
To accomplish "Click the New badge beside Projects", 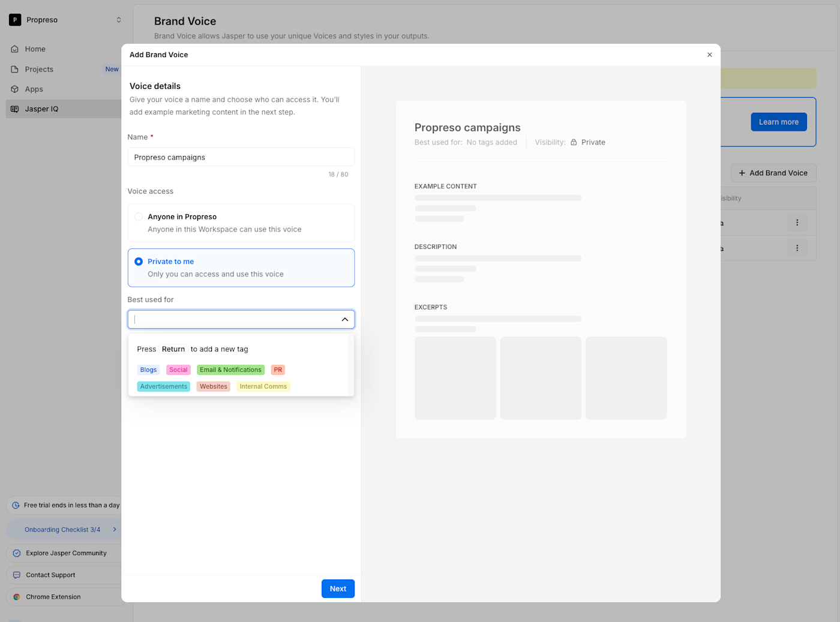I will pos(112,69).
